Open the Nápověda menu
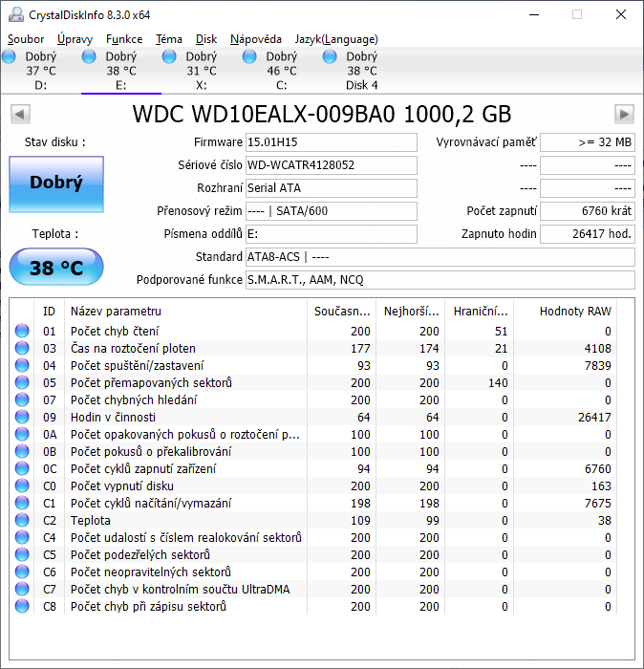The height and width of the screenshot is (669, 644). click(x=256, y=39)
